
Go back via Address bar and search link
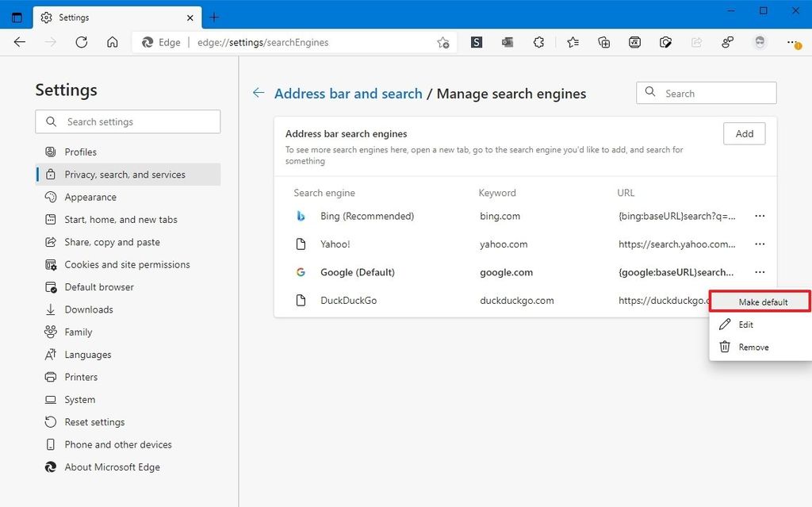[347, 93]
